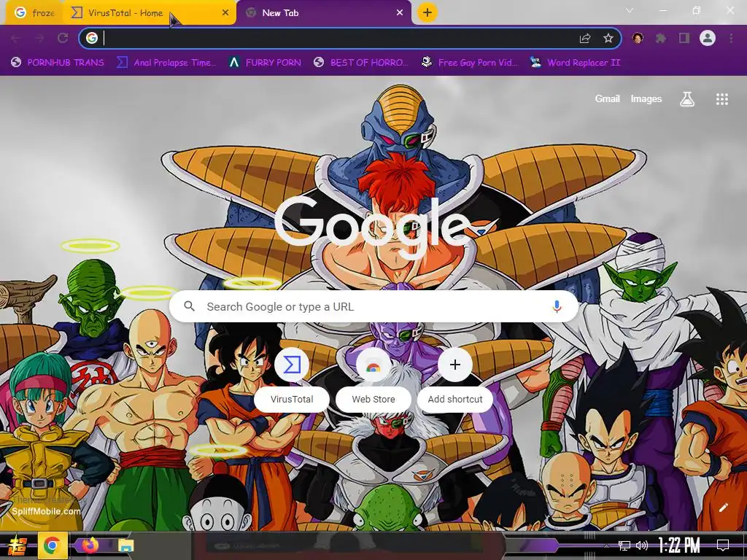Open the Windows Start button
This screenshot has width=747, height=560.
click(x=18, y=545)
